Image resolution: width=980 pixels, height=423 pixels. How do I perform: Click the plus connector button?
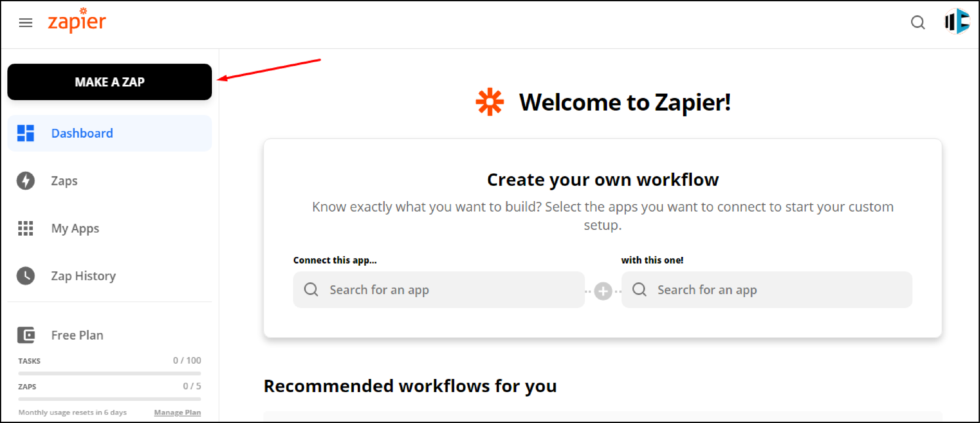(x=603, y=290)
